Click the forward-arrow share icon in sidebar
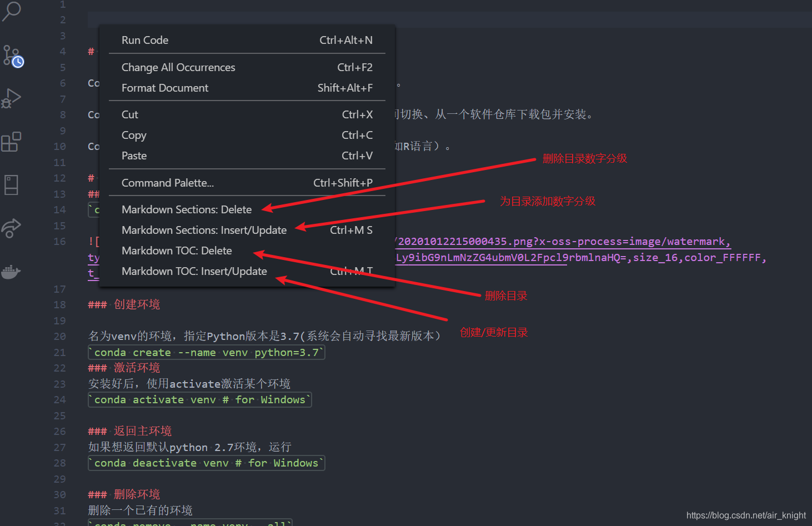The height and width of the screenshot is (526, 812). click(11, 228)
